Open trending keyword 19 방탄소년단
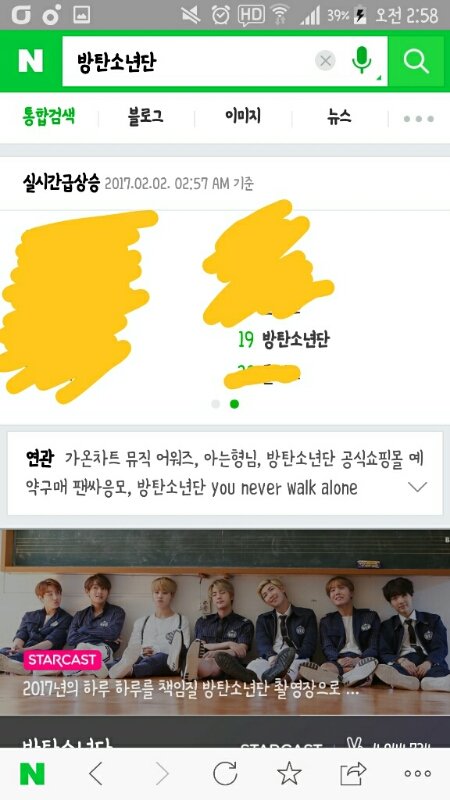 tap(284, 339)
